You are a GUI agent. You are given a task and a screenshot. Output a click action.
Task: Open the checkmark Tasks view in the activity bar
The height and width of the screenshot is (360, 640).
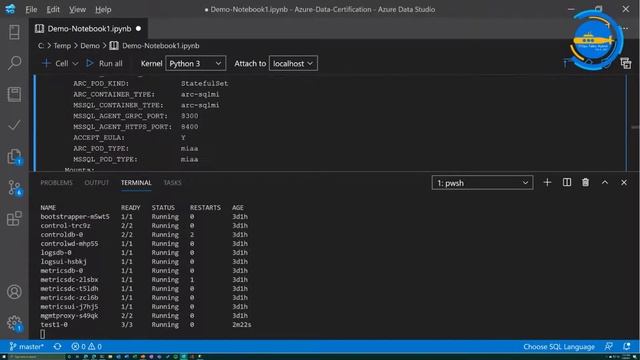(x=14, y=125)
